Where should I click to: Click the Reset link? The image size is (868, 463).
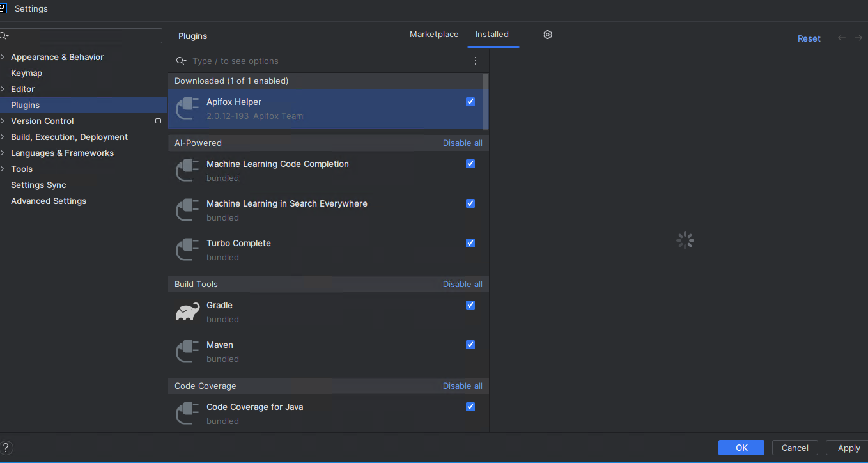tap(809, 38)
